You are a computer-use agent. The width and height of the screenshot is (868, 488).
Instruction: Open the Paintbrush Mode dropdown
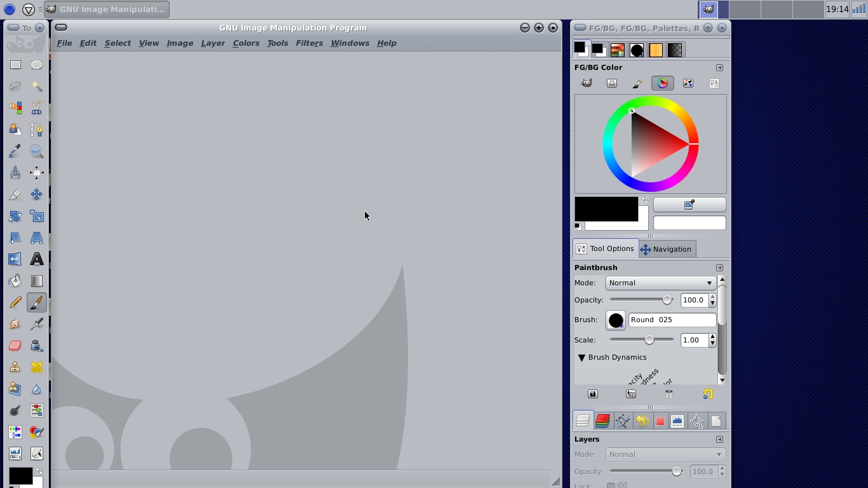pyautogui.click(x=661, y=283)
